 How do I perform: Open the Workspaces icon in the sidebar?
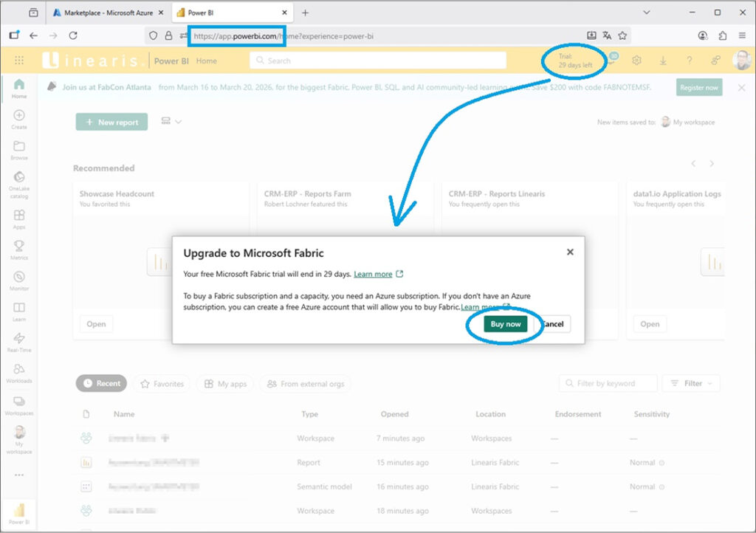[x=19, y=405]
